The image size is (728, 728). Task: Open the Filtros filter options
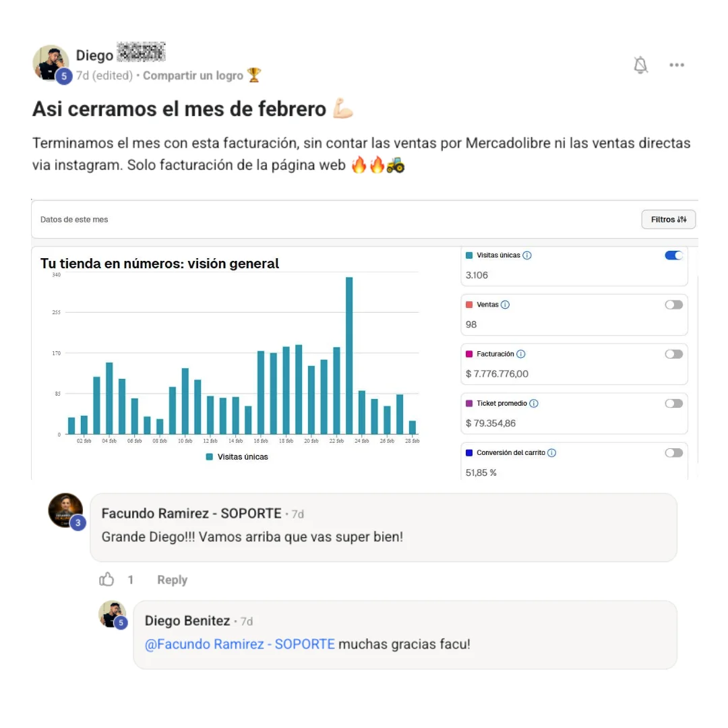[668, 220]
